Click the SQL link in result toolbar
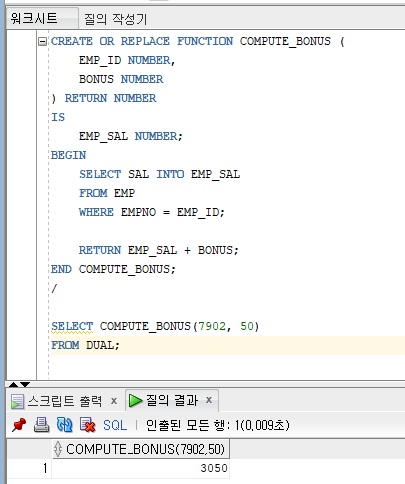 [115, 425]
